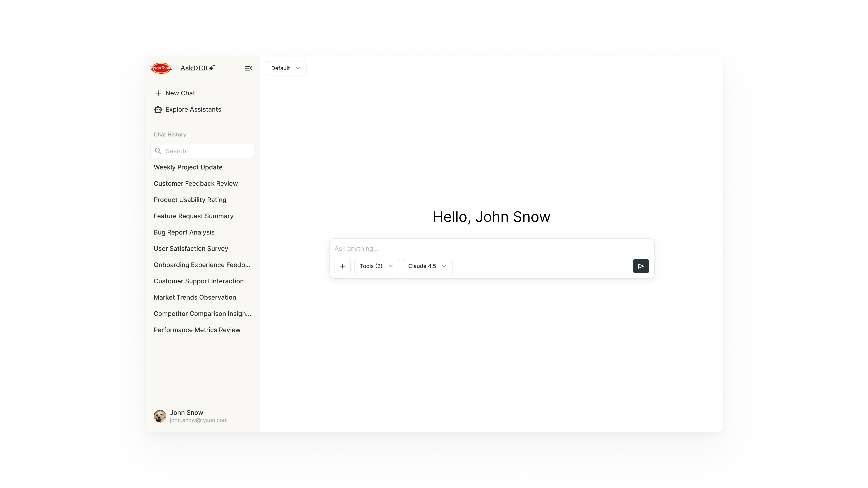Click the send message arrow icon
Screen dimensions: 868x488
tap(641, 266)
